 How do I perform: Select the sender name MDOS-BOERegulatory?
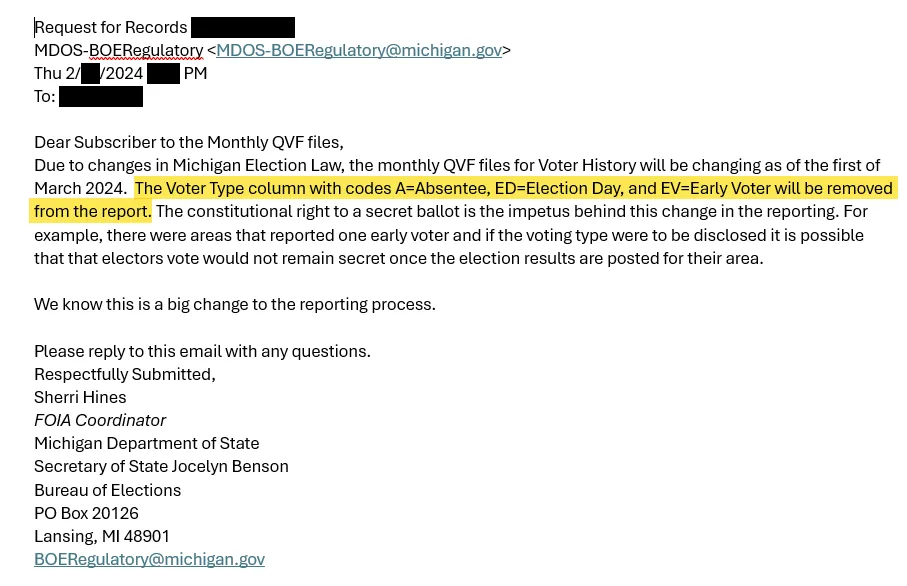tap(118, 50)
